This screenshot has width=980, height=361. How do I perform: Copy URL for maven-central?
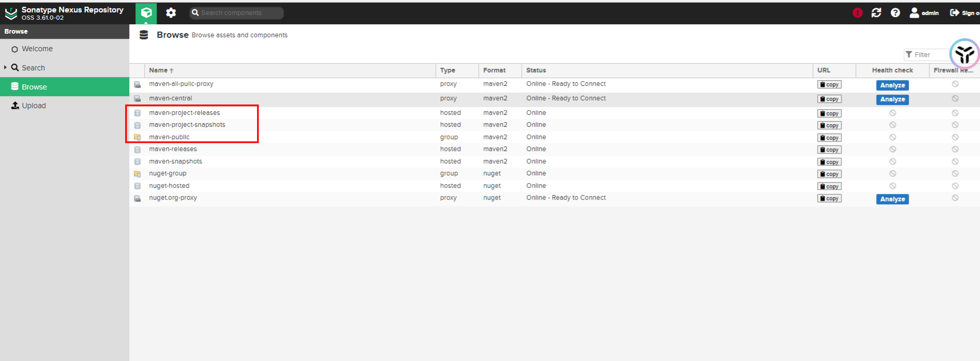(x=830, y=99)
